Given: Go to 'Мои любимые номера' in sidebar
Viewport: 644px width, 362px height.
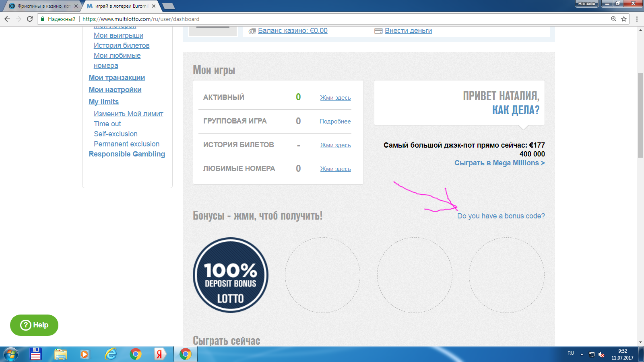Looking at the screenshot, I should point(117,60).
